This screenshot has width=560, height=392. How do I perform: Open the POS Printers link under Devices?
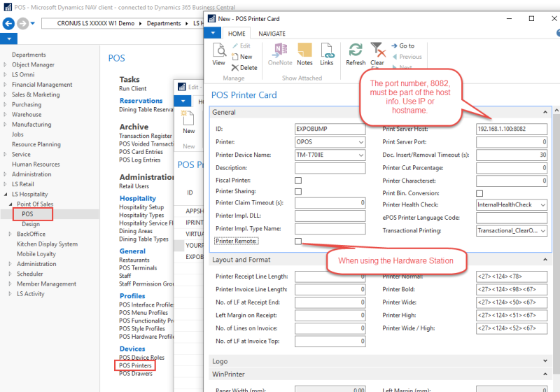pyautogui.click(x=135, y=365)
